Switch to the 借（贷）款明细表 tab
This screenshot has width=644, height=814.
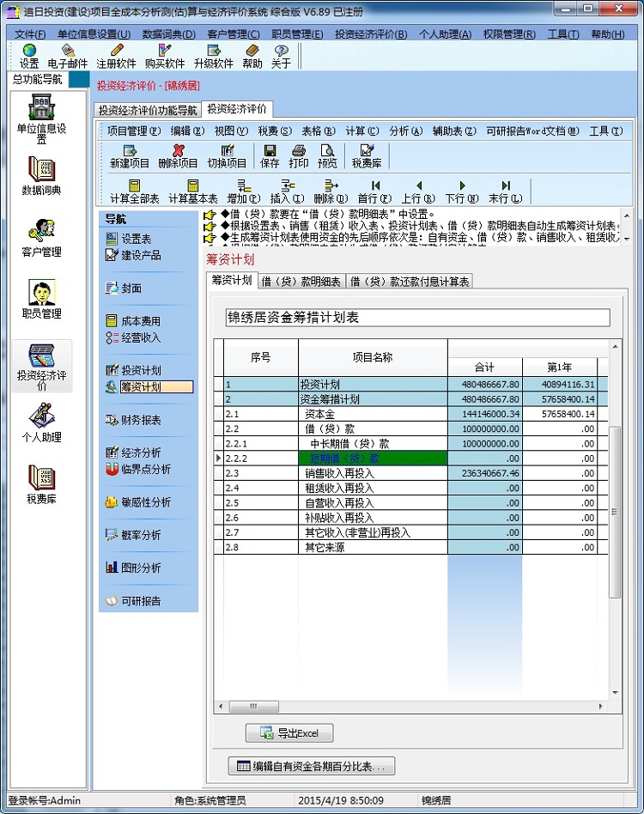tap(301, 282)
